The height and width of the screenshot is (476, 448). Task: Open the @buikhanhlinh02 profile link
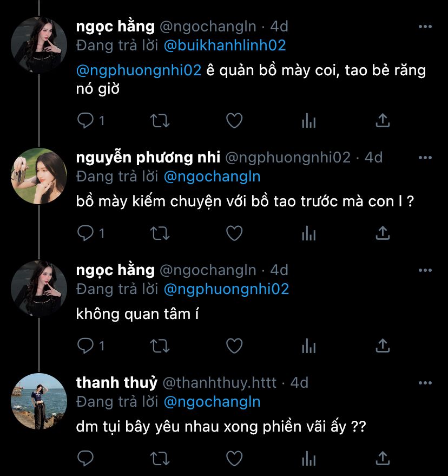click(225, 45)
